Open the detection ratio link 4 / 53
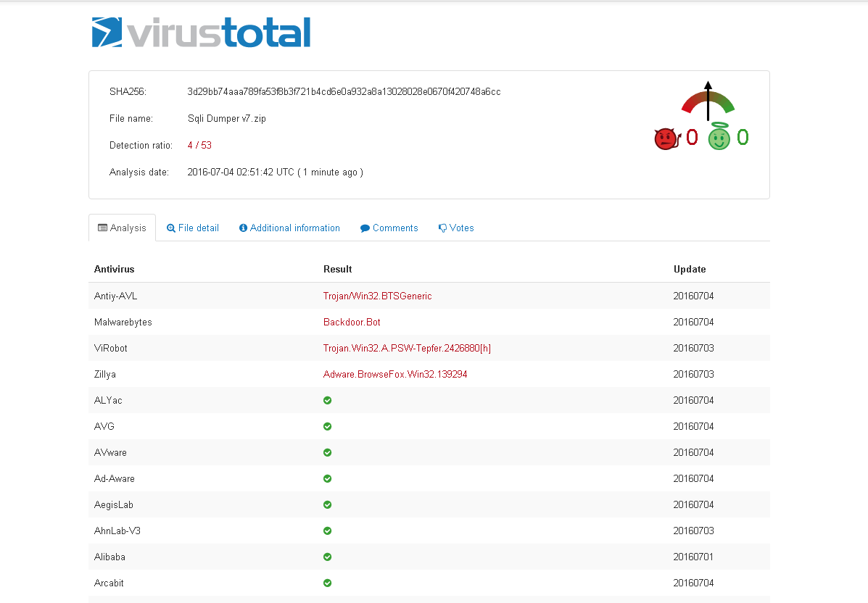868x603 pixels. click(199, 145)
